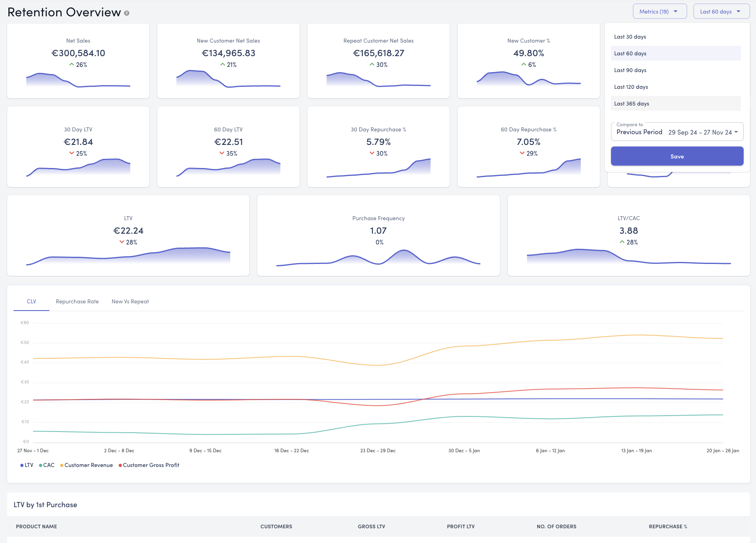Expand the Last 60 days date selector
Image resolution: width=756 pixels, height=543 pixels.
tap(721, 12)
